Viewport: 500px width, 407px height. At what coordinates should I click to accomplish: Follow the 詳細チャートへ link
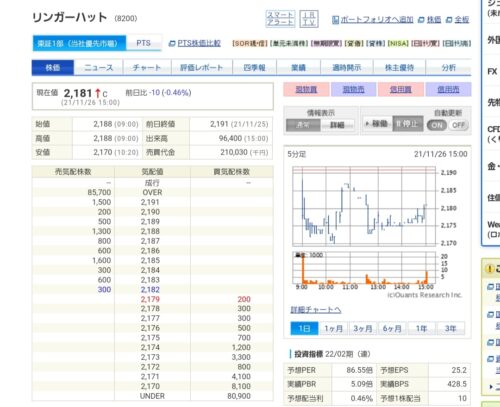(316, 310)
